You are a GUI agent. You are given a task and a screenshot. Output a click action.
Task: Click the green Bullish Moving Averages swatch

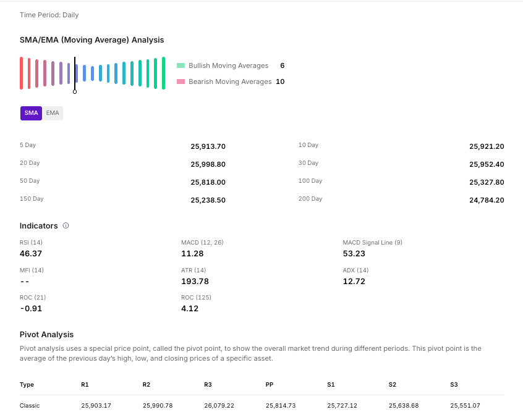click(181, 65)
